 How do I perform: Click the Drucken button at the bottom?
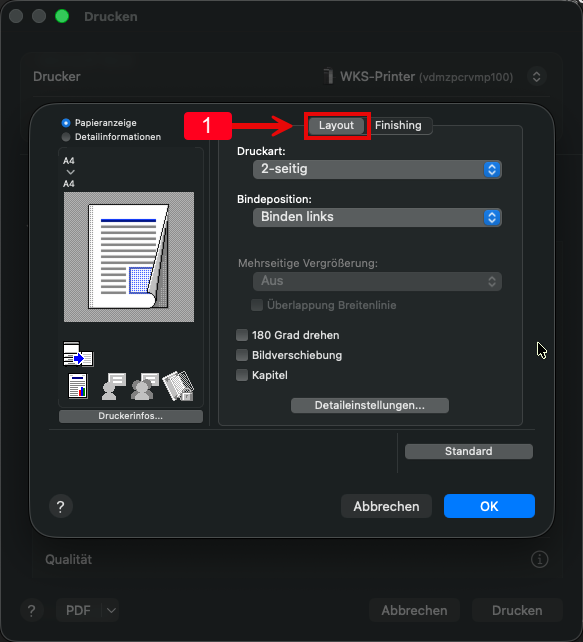[x=517, y=610]
